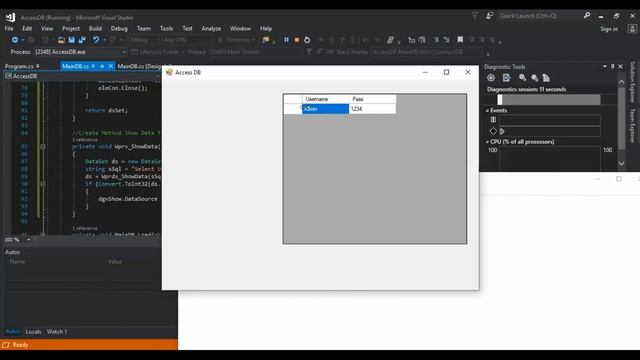Click the Save All toolbar icon

coord(82,40)
